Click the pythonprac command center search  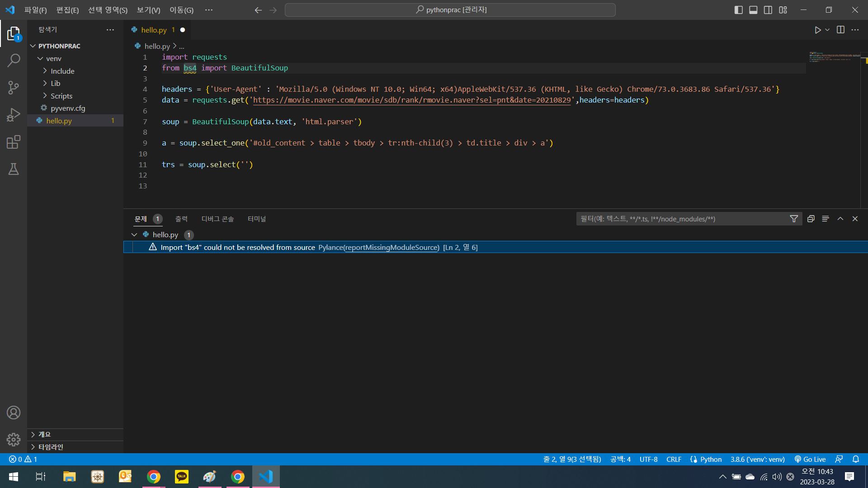[450, 10]
